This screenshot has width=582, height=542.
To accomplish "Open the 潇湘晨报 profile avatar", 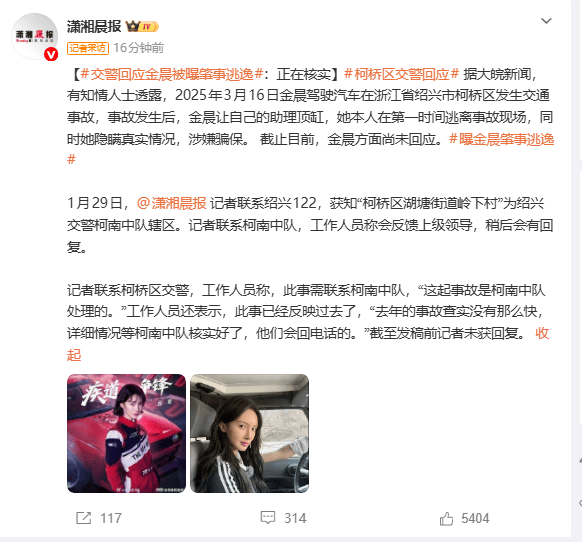I will [x=35, y=36].
